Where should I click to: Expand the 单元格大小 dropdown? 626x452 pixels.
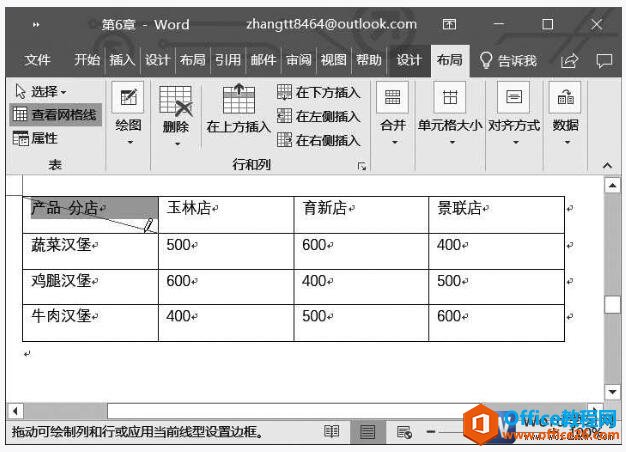click(x=450, y=112)
